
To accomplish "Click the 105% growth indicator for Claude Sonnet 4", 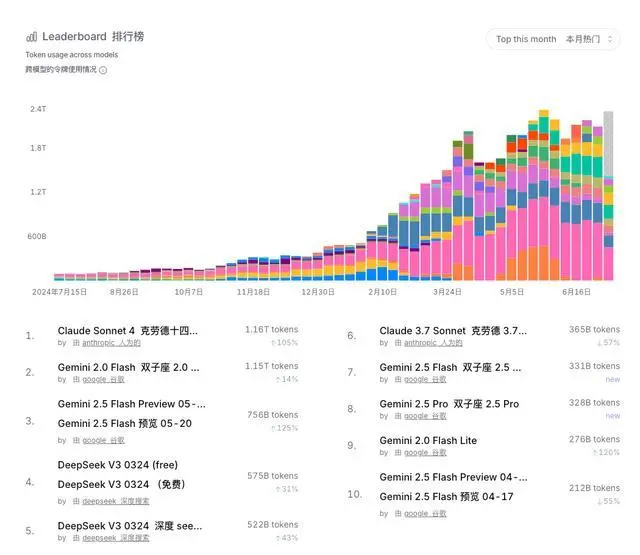I will [x=286, y=343].
